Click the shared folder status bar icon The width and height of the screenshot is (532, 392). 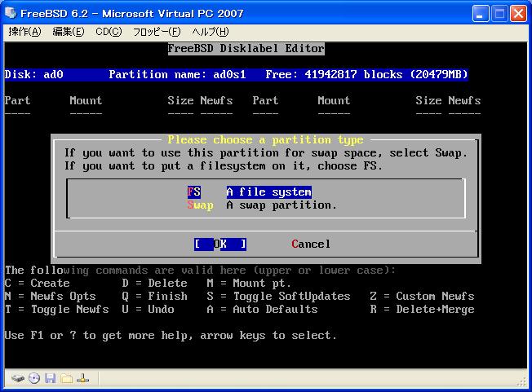[67, 378]
